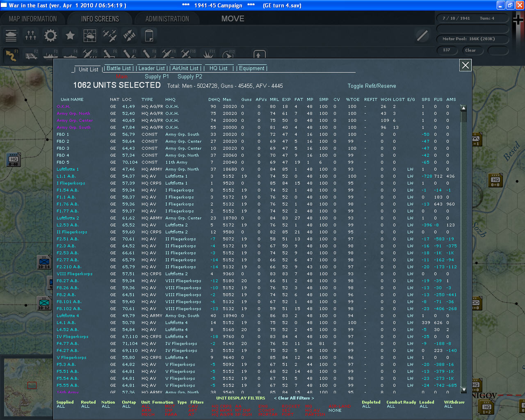The image size is (525, 420).
Task: Open the order of battle tank icon
Action: (x=11, y=36)
